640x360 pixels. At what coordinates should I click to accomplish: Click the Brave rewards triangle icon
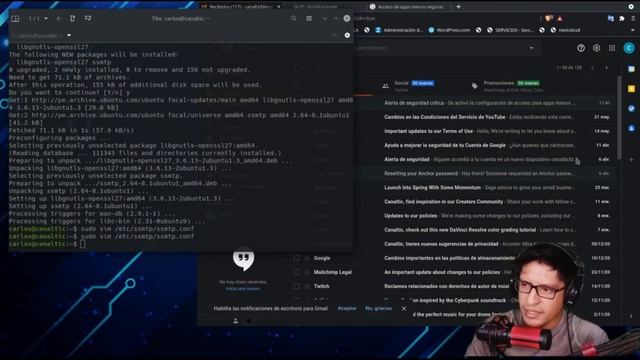coord(560,18)
